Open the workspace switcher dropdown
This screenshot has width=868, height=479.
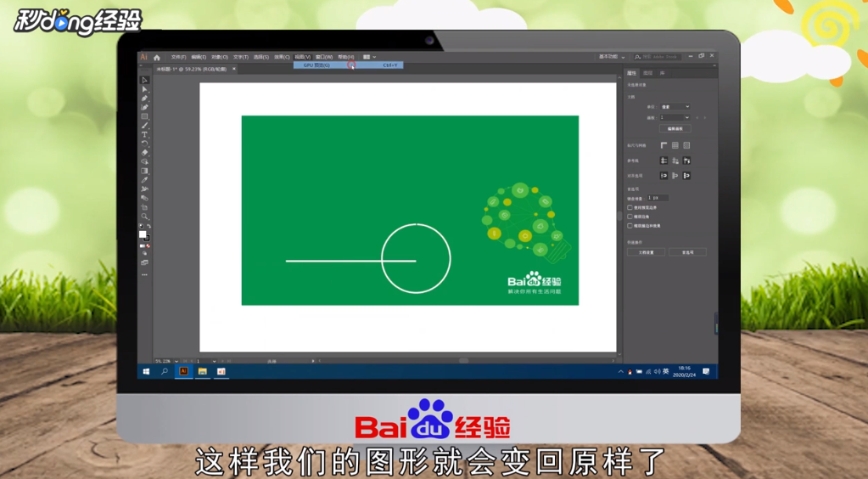tap(612, 57)
